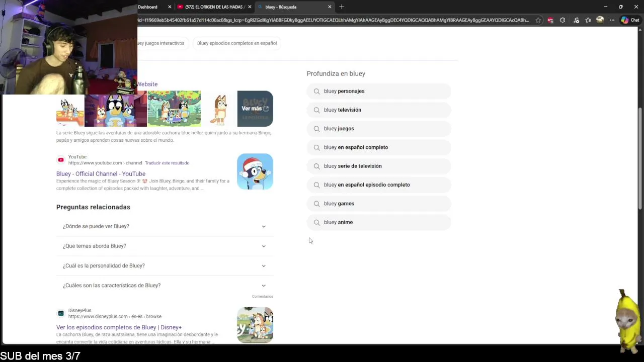Search 'bluey televisión' suggestion

pos(379,110)
